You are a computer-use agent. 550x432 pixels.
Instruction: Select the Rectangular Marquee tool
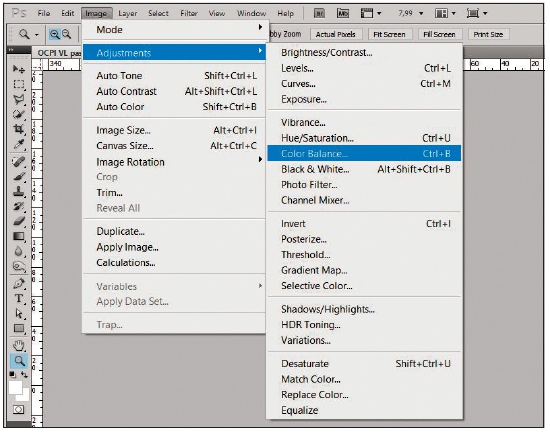click(x=19, y=84)
